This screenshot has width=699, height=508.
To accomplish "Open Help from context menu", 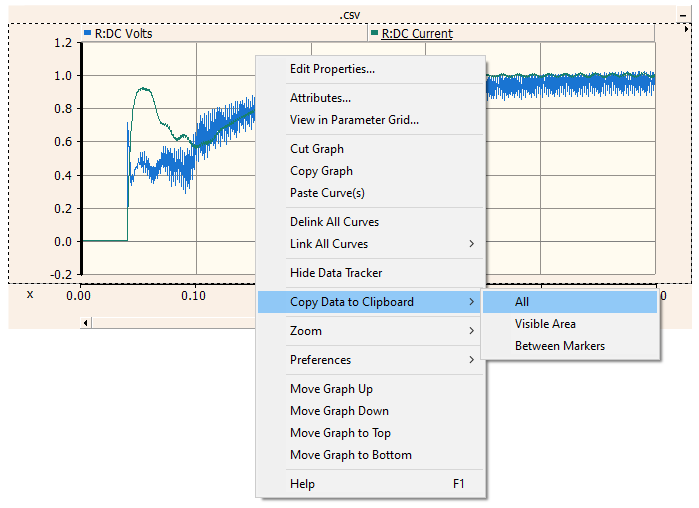I will (x=302, y=484).
